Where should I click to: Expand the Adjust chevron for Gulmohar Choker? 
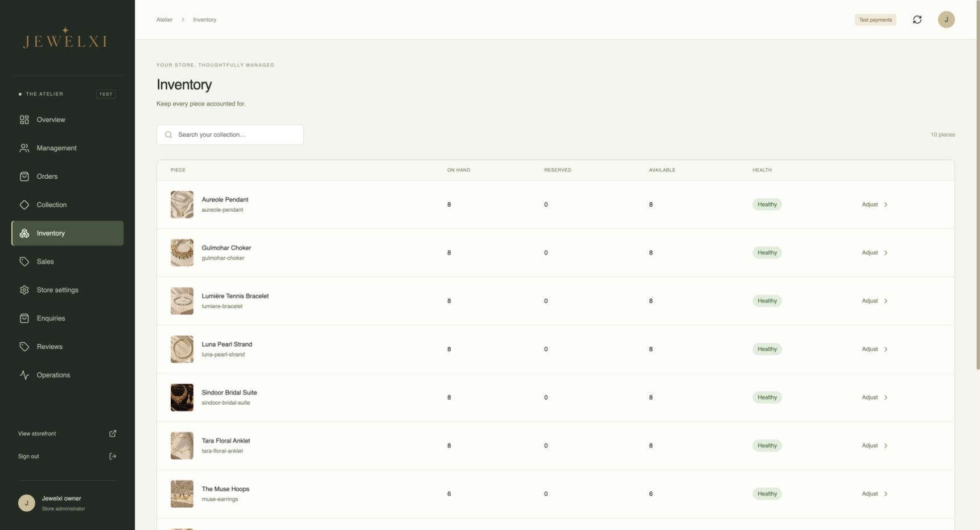(886, 253)
